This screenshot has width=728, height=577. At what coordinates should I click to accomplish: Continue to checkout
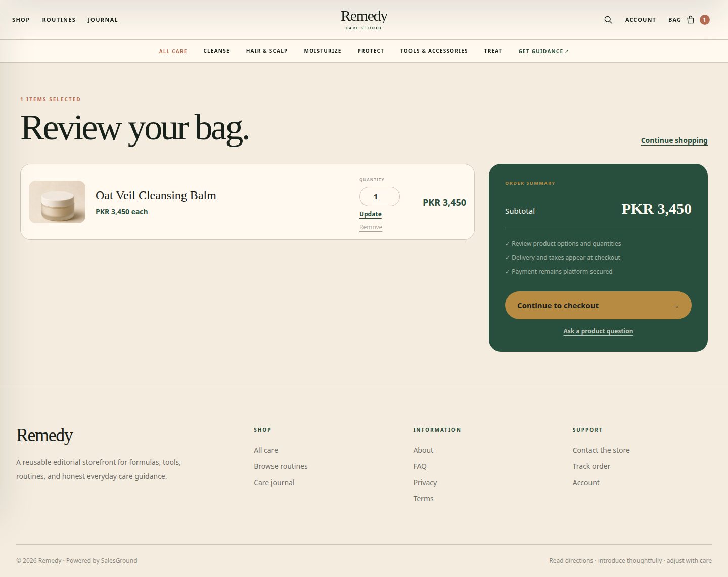click(598, 305)
